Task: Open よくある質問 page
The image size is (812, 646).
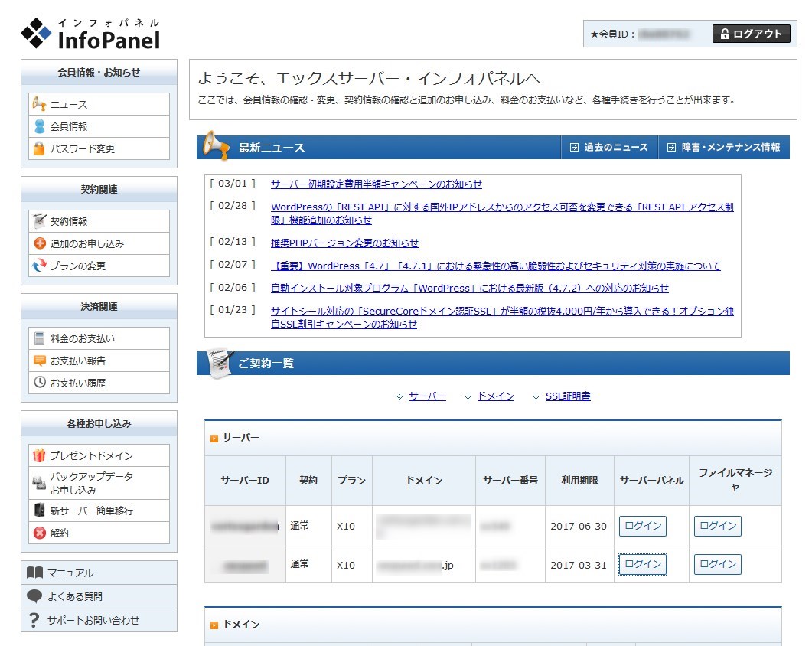Action: (99, 596)
